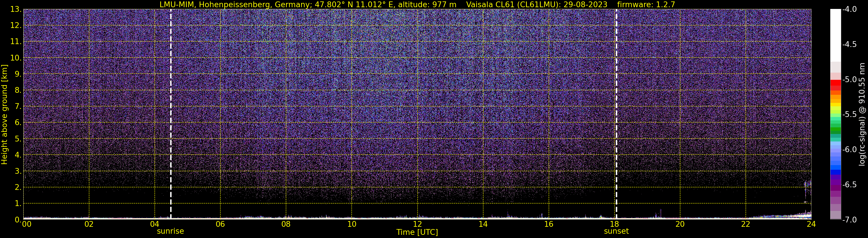The height and width of the screenshot is (238, 868).
Task: Click the '11.' height tick label
Action: 16,42
